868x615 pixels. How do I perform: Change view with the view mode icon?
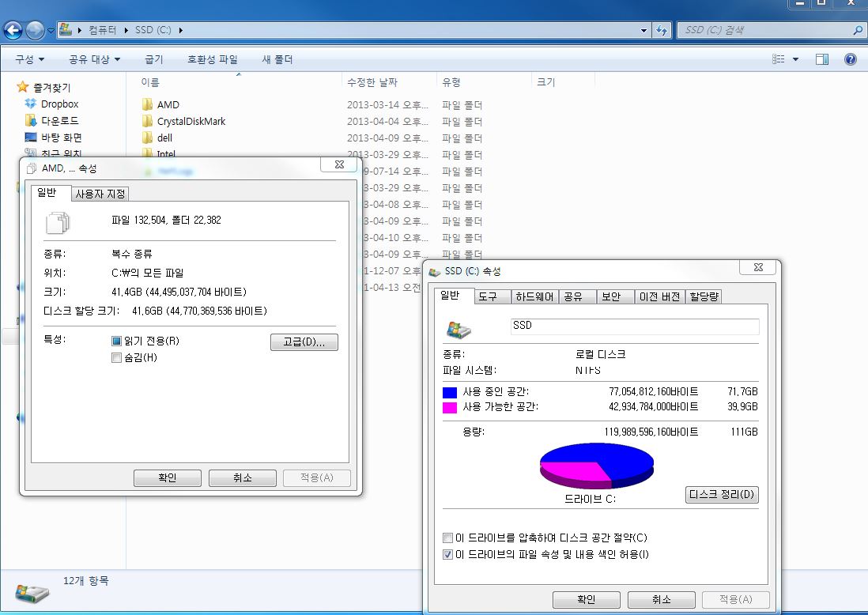click(x=779, y=59)
